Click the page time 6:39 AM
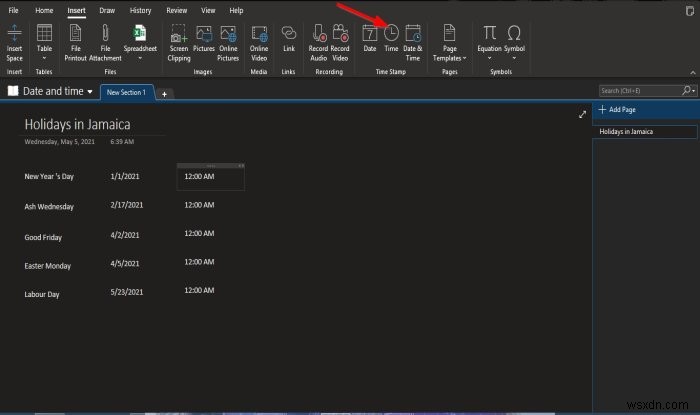Screen dimensions: 700x415 (122, 142)
